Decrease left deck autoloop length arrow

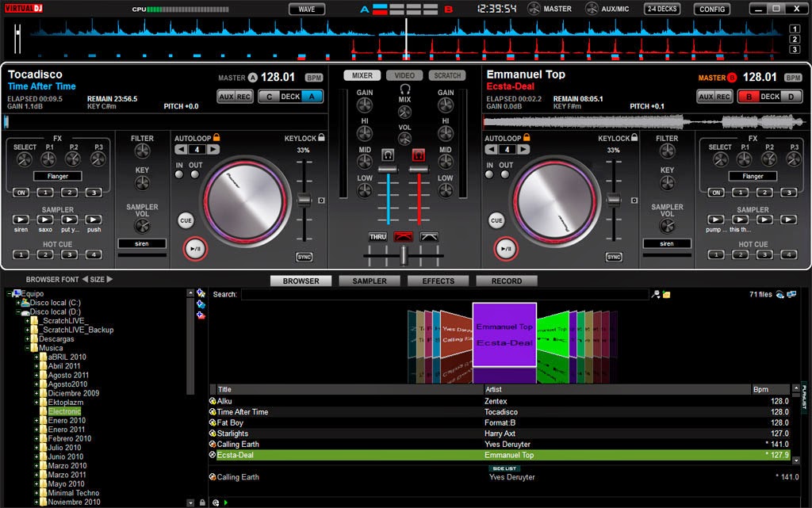(181, 150)
